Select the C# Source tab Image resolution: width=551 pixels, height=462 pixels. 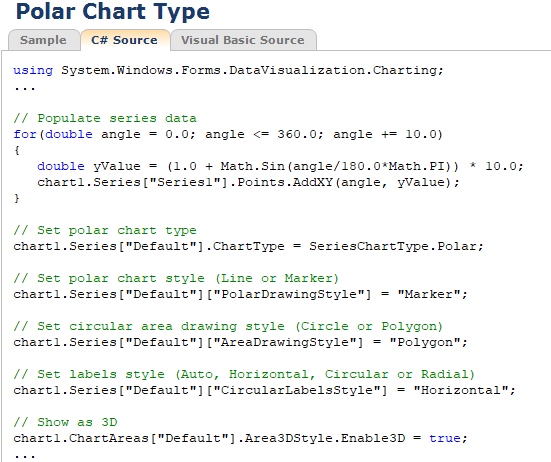pyautogui.click(x=125, y=40)
